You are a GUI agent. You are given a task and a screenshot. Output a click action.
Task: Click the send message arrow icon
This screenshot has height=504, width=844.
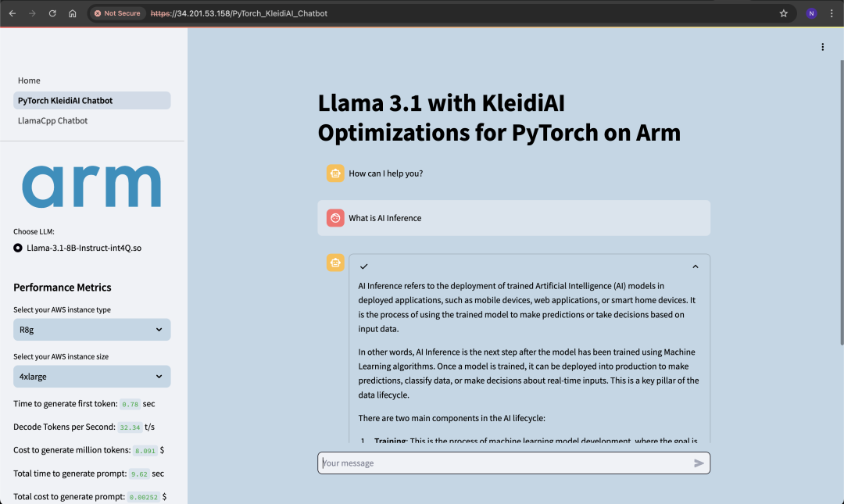[699, 463]
